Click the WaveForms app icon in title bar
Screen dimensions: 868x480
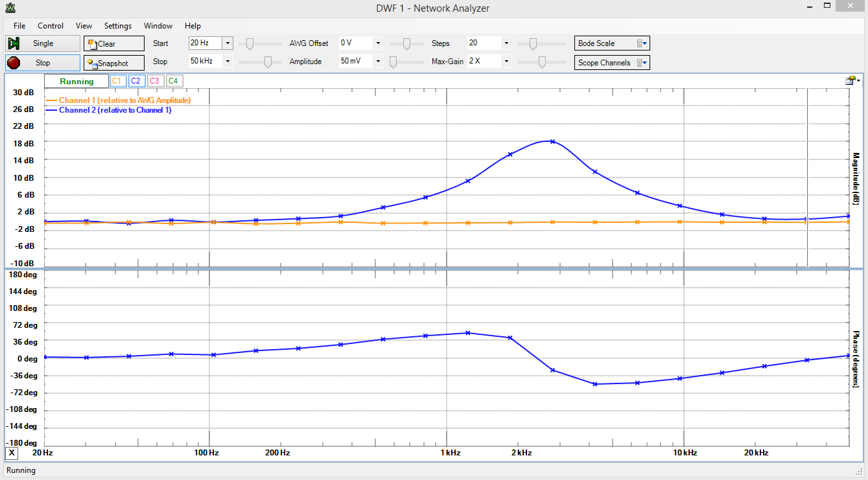[10, 8]
